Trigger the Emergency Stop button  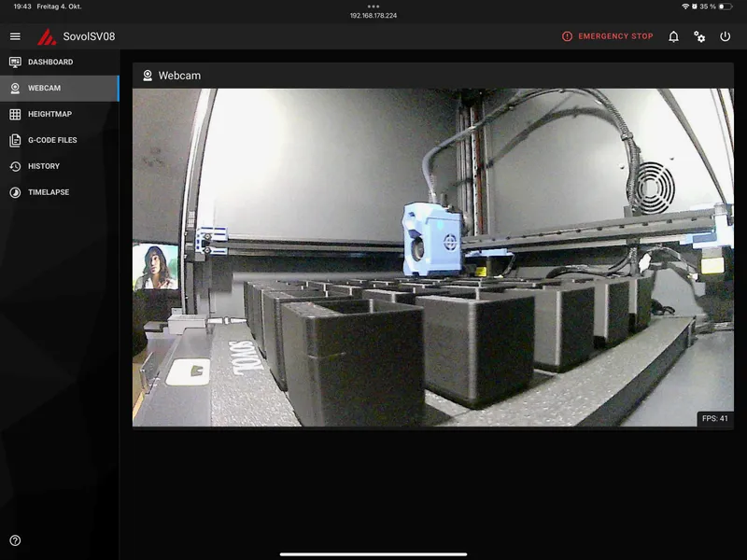pos(608,36)
